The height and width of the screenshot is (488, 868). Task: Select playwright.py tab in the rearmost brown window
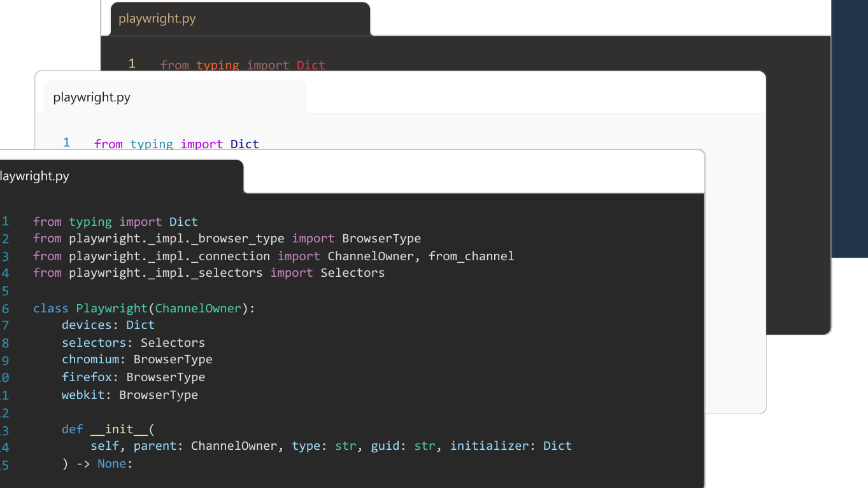coord(157,18)
